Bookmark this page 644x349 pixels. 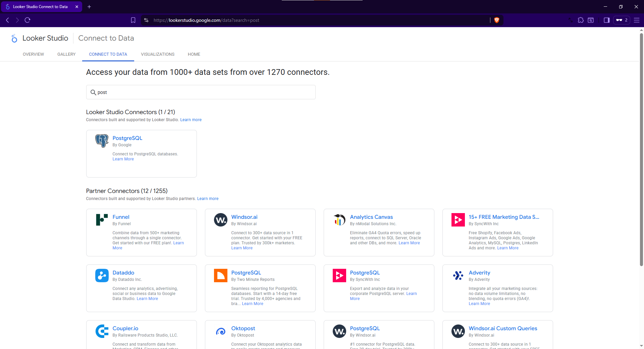point(133,20)
